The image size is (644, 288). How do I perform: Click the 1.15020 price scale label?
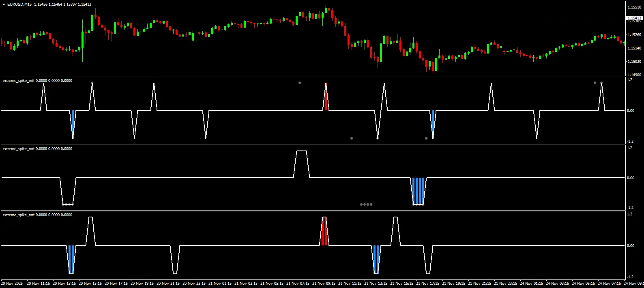click(634, 62)
